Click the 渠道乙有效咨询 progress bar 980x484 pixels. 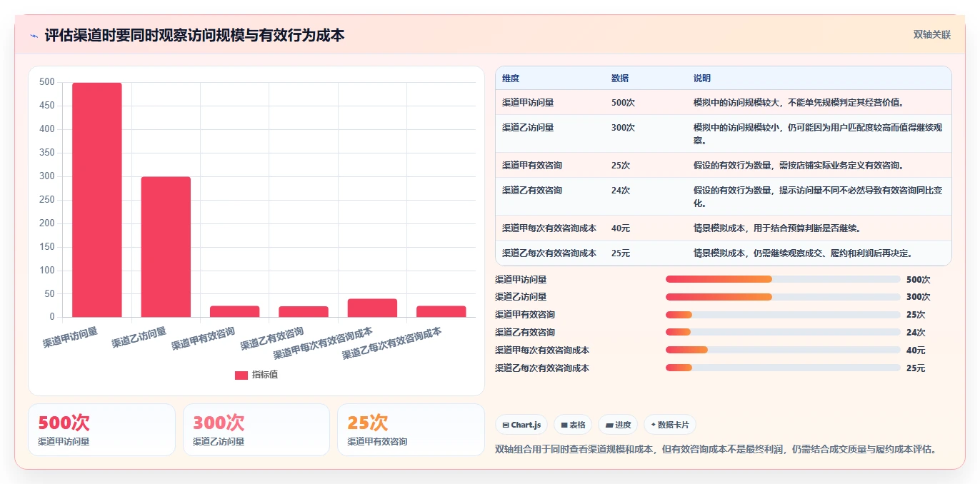tap(783, 332)
